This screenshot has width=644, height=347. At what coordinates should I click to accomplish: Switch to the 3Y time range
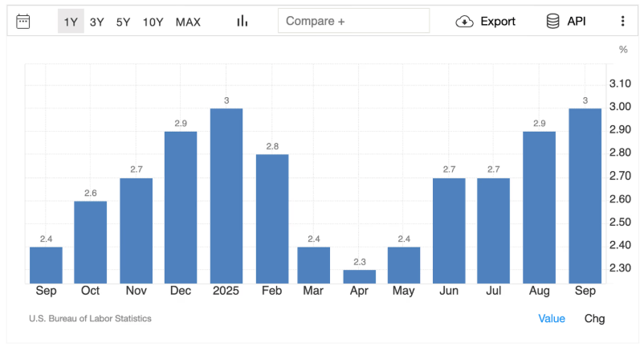[x=97, y=22]
